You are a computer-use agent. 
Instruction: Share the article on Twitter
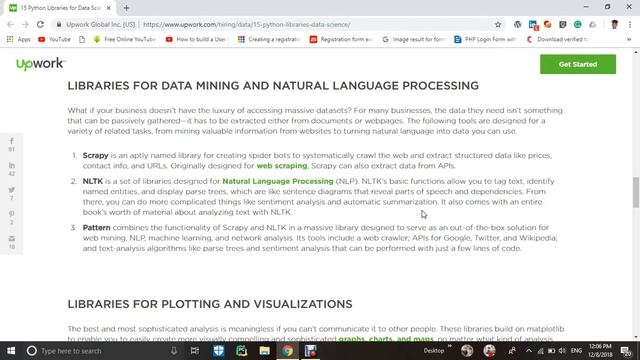(11, 190)
